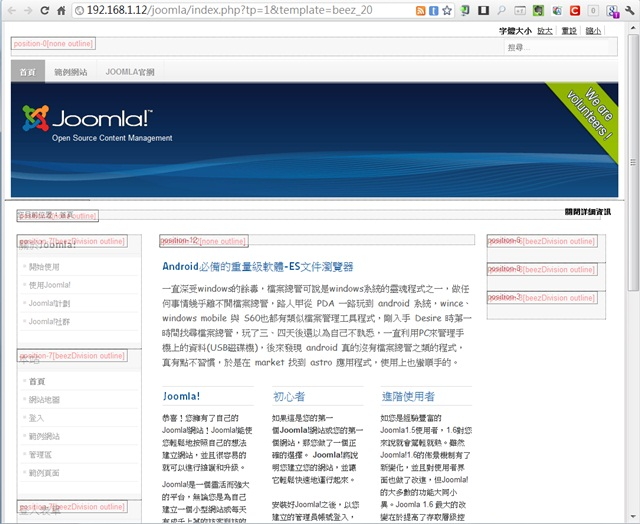This screenshot has height=524, width=640.
Task: Open the 使用Joomla! sidebar menu item
Action: click(x=49, y=285)
